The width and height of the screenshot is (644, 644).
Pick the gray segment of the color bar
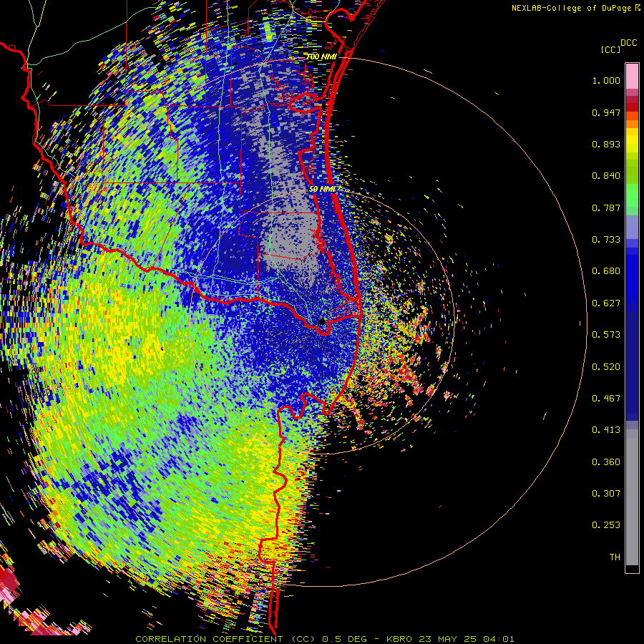[632, 497]
